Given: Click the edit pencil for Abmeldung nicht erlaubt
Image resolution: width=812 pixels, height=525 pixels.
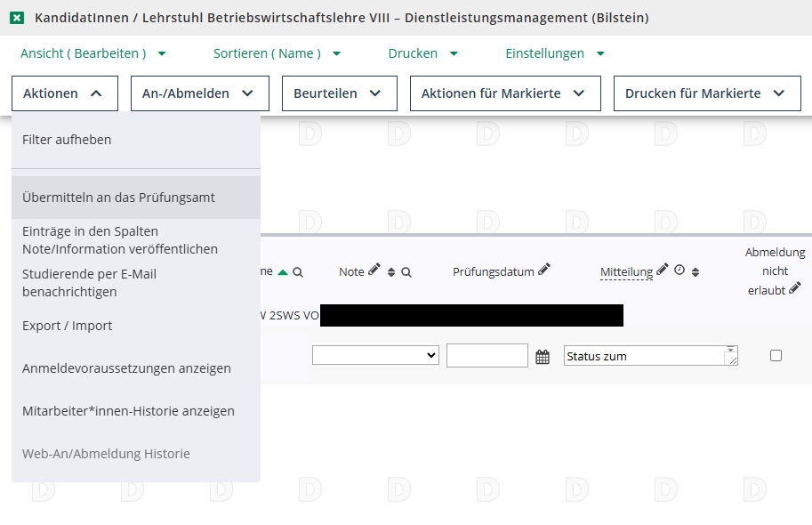Looking at the screenshot, I should coord(795,288).
